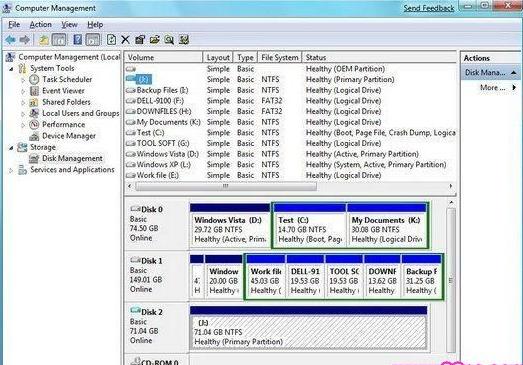The height and width of the screenshot is (365, 523).
Task: Click the Disk 2 drive icon
Action: 135,311
